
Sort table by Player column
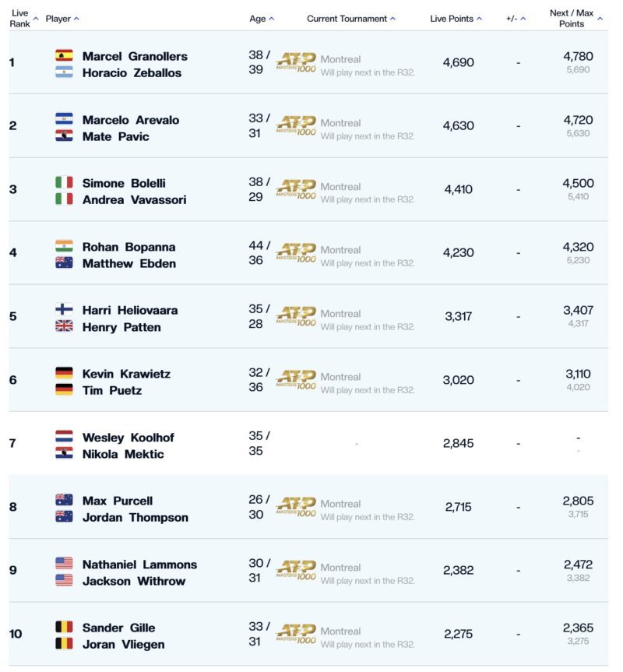(62, 19)
